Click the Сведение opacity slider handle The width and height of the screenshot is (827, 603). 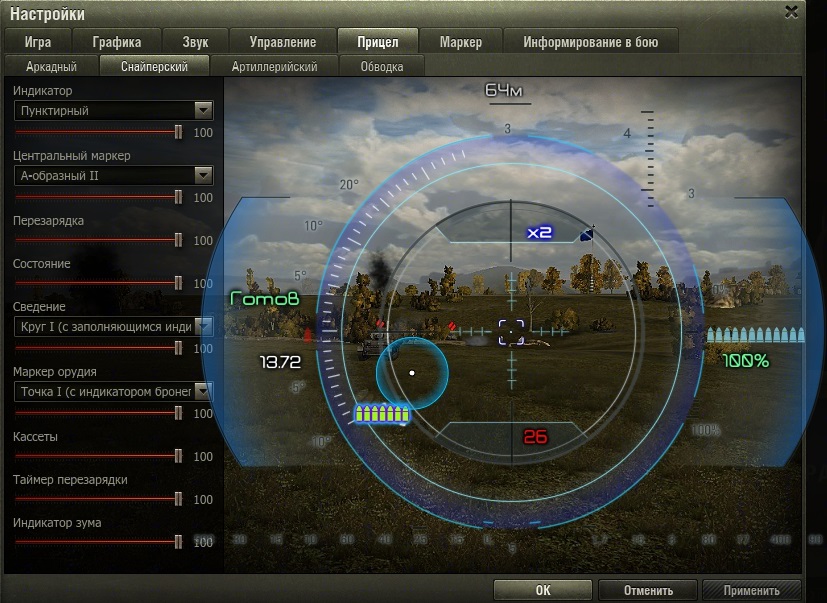pyautogui.click(x=178, y=348)
